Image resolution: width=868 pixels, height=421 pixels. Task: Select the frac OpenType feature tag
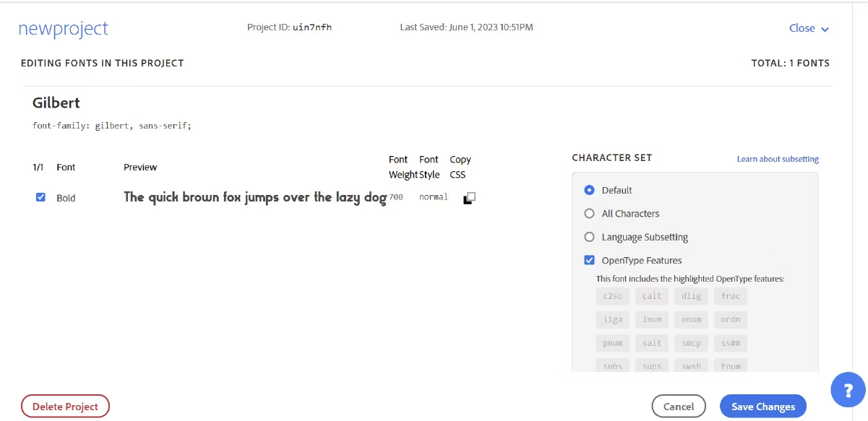(x=730, y=295)
